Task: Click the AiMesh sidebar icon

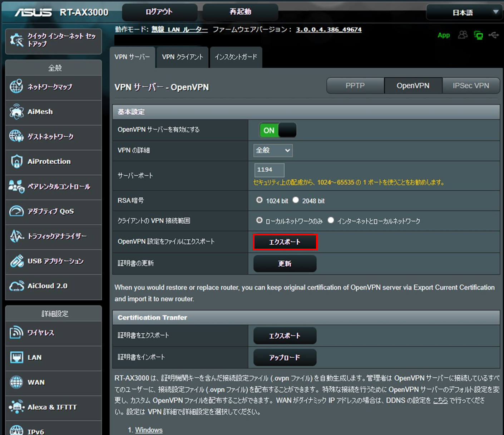Action: [16, 112]
